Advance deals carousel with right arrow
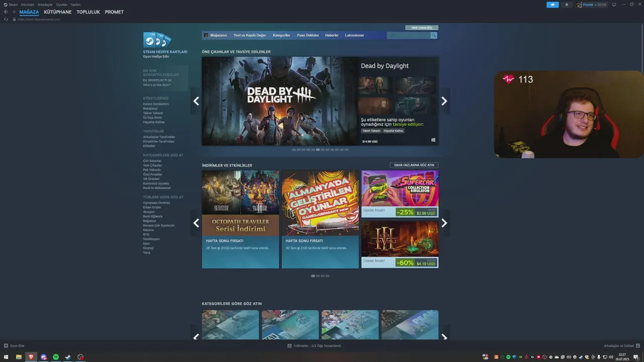The height and width of the screenshot is (362, 644). [444, 223]
